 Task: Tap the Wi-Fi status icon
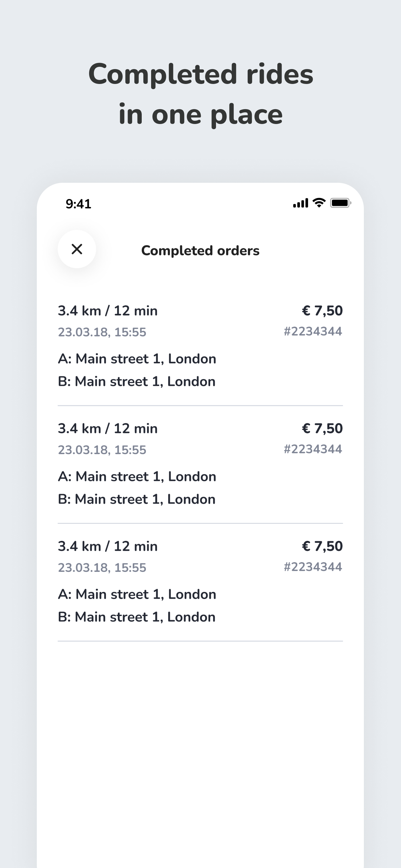(x=319, y=203)
